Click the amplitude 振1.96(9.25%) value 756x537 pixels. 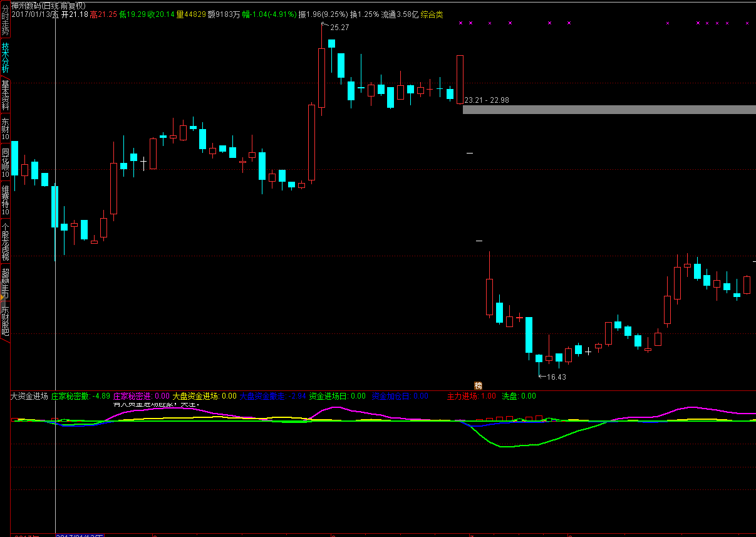click(323, 14)
